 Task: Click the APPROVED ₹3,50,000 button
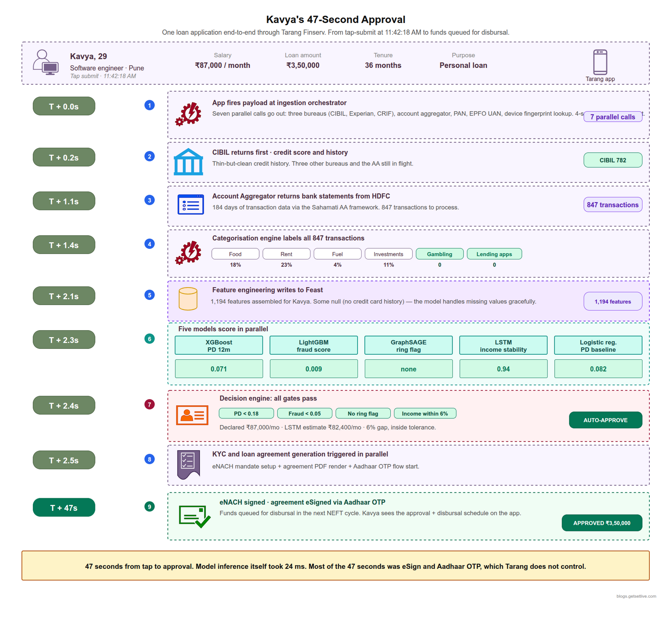(x=602, y=523)
